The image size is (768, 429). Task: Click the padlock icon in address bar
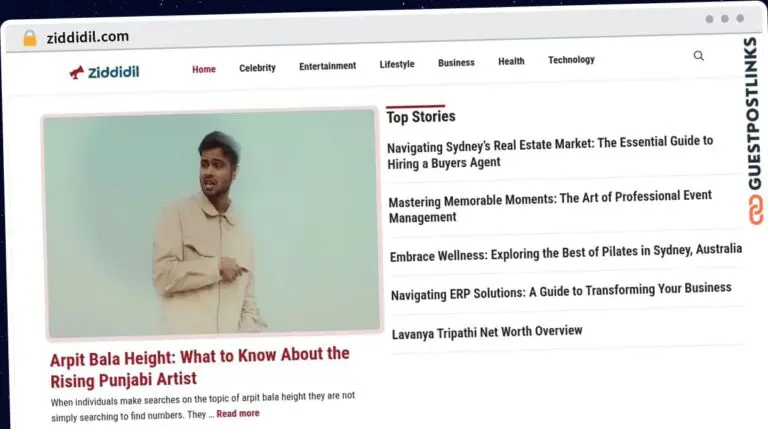pyautogui.click(x=29, y=38)
